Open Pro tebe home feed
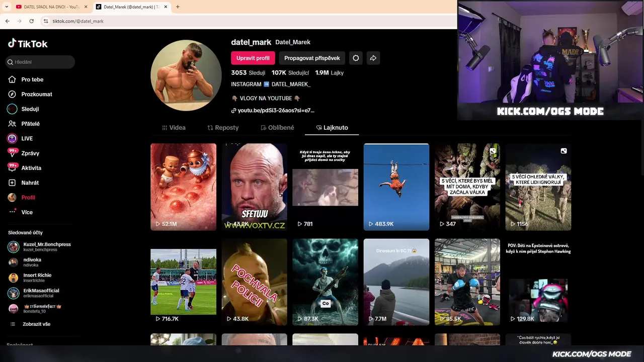The width and height of the screenshot is (644, 362). [26, 79]
